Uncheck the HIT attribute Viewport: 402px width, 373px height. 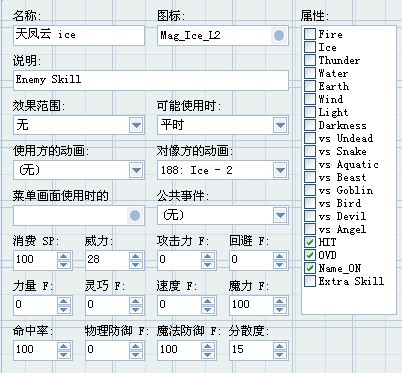click(310, 242)
